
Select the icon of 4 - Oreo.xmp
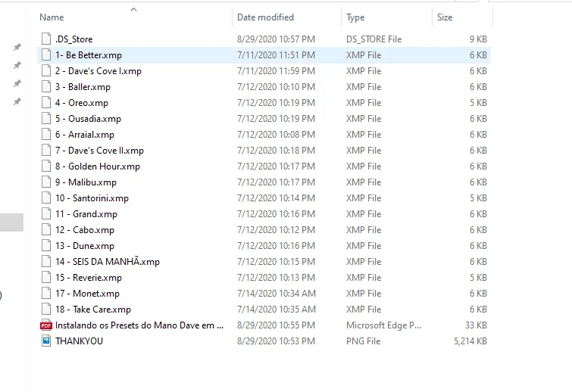46,102
